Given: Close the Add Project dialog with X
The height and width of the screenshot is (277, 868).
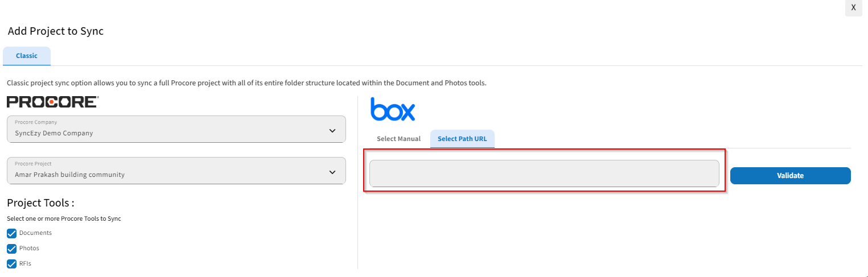Looking at the screenshot, I should (853, 8).
